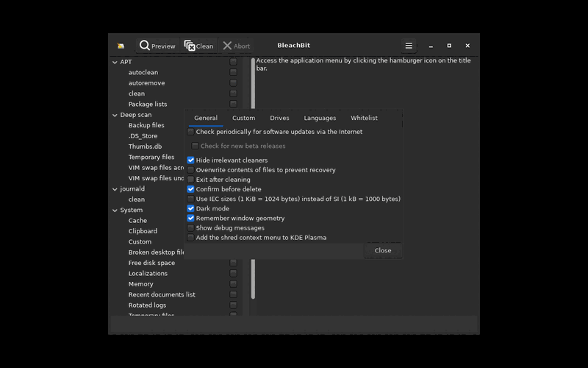Close the BleachBit window
588x368 pixels.
467,46
